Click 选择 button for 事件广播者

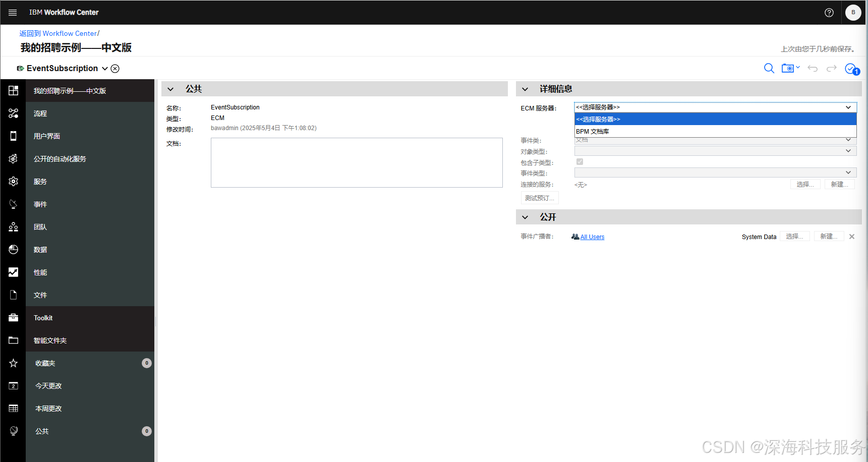[794, 237]
